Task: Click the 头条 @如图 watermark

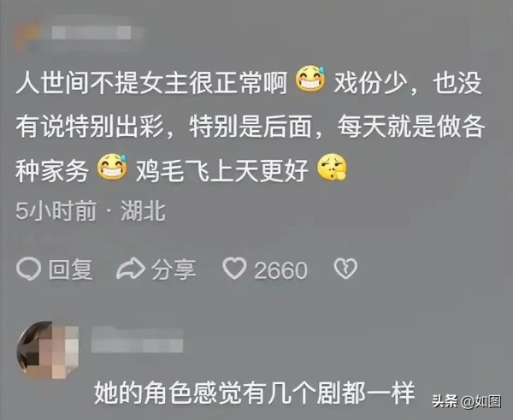Action: point(467,401)
